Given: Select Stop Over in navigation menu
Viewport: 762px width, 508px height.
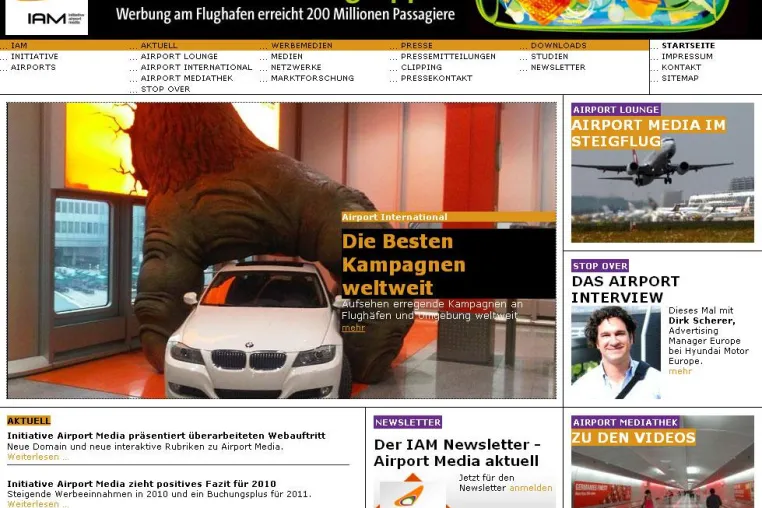Looking at the screenshot, I should point(166,89).
